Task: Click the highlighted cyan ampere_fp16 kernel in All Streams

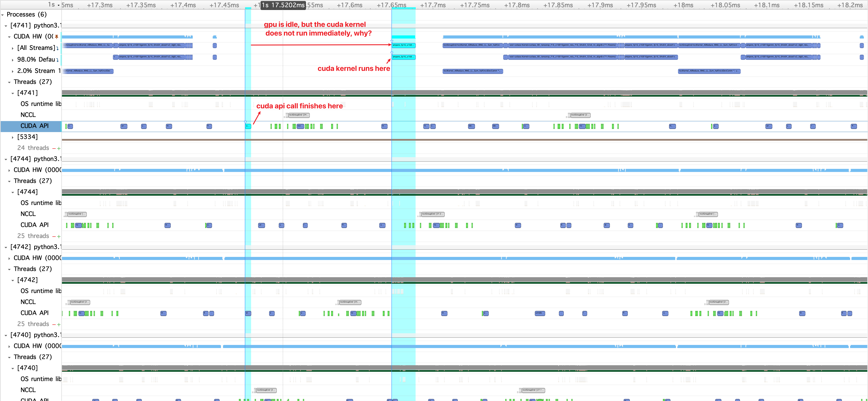Action: point(403,45)
